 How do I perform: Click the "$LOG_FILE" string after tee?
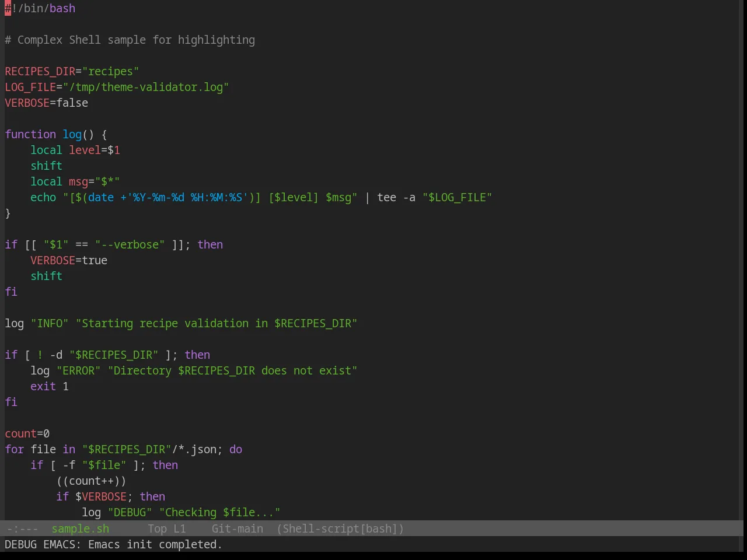click(458, 197)
